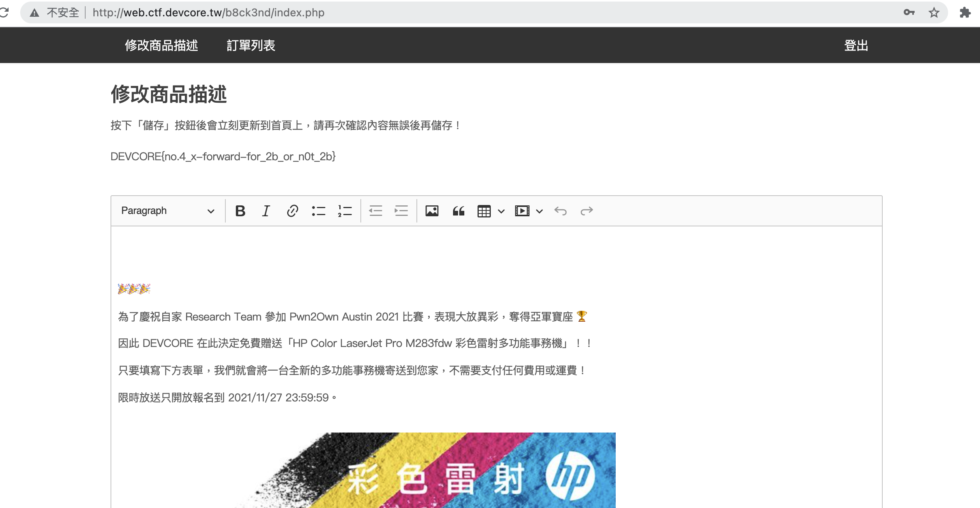Click the browser address bar URL
980x508 pixels.
pos(209,13)
